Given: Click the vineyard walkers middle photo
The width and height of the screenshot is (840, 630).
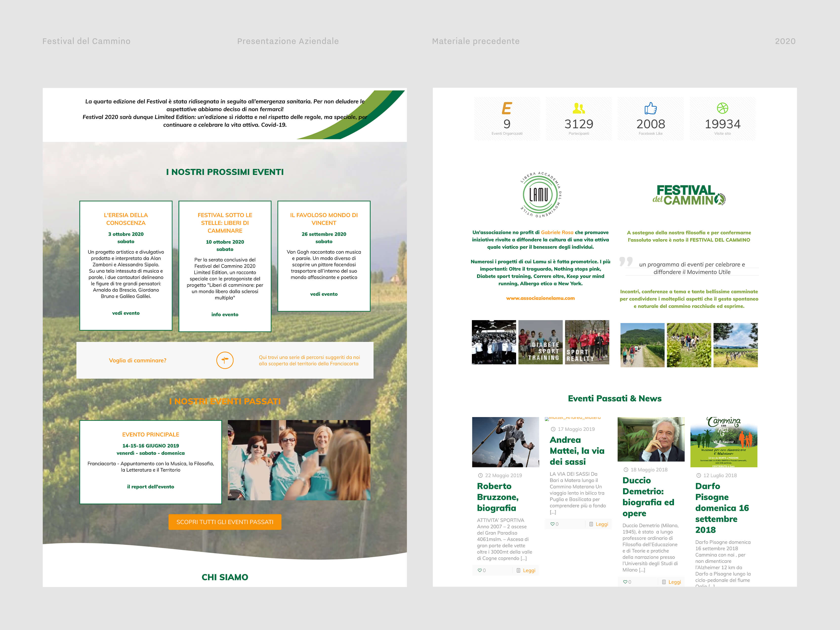Looking at the screenshot, I should (x=689, y=345).
